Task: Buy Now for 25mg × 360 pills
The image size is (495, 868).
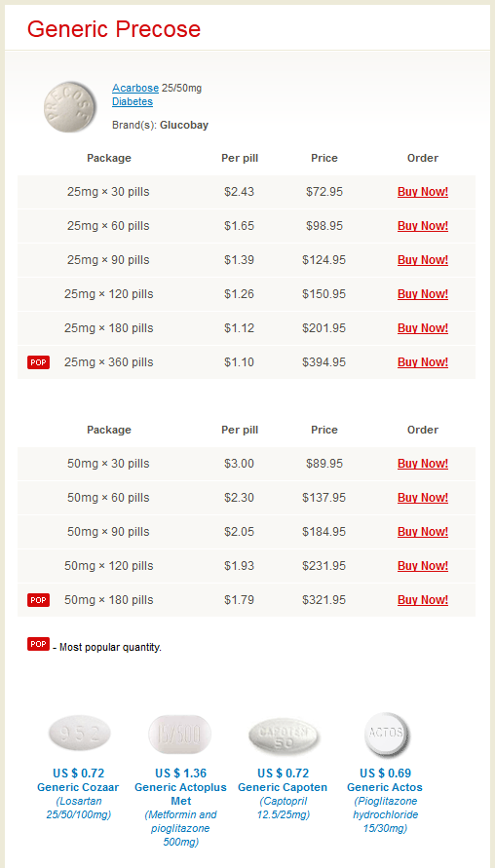Action: coord(423,362)
